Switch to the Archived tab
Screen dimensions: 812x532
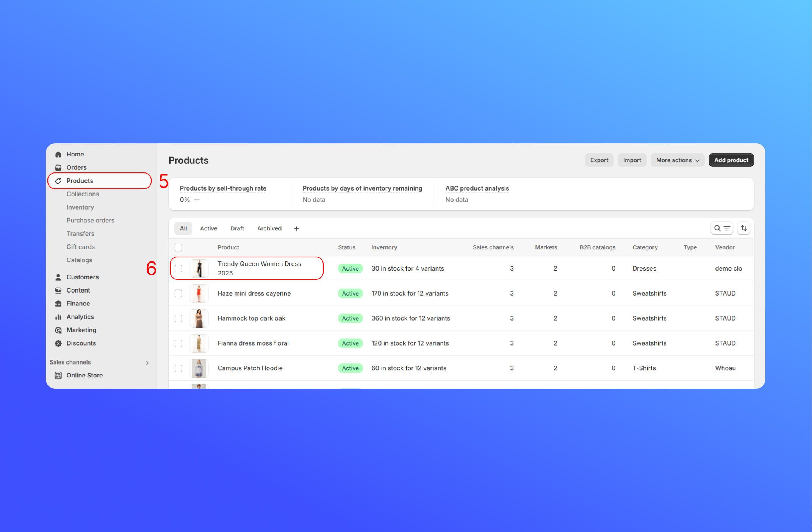[269, 228]
